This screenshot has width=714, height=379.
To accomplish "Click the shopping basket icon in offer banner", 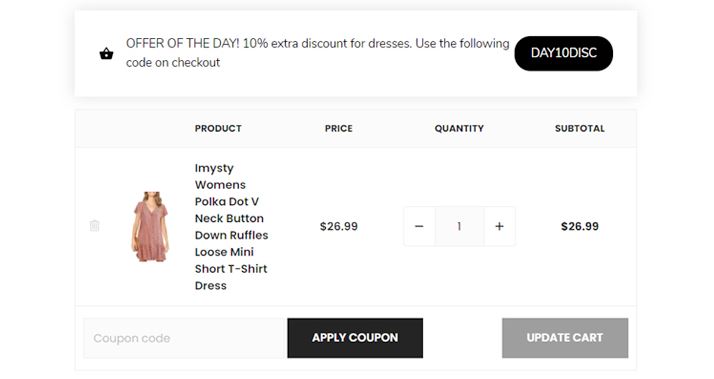I will (106, 54).
